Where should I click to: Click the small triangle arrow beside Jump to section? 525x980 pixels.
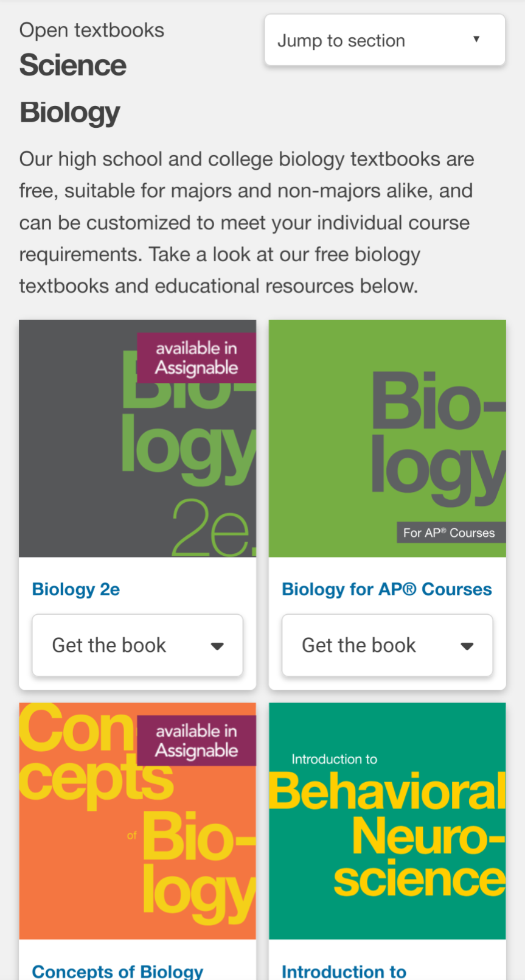pyautogui.click(x=476, y=40)
